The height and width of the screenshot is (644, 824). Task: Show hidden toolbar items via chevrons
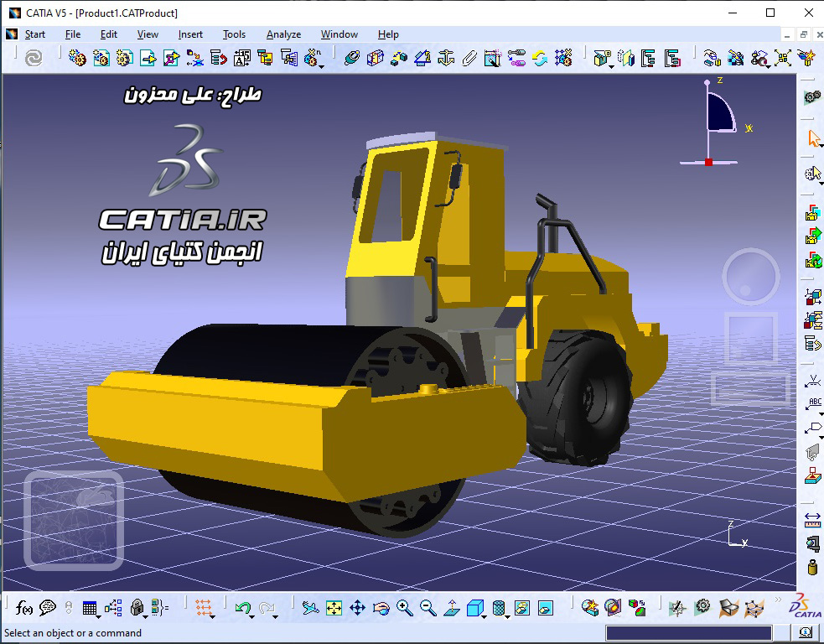click(x=778, y=600)
